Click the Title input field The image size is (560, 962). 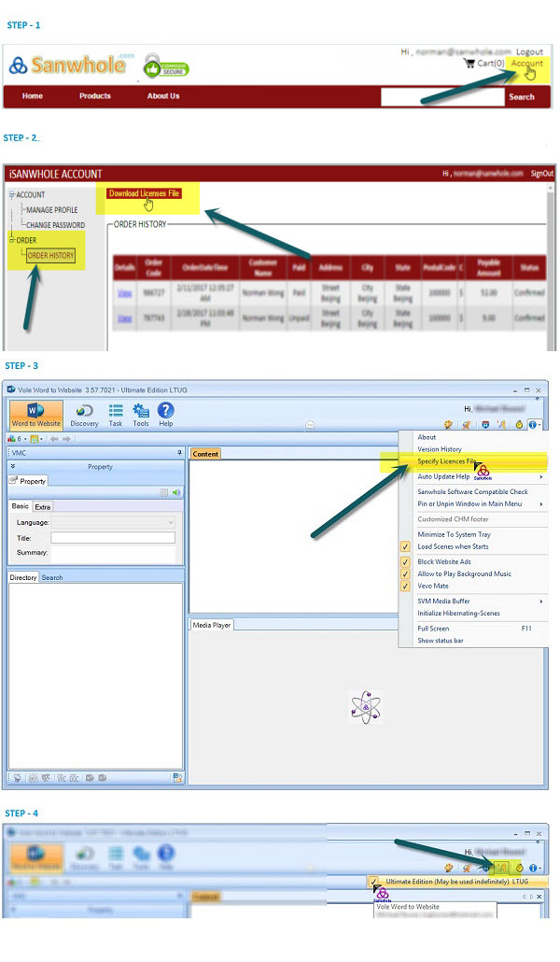pos(112,538)
